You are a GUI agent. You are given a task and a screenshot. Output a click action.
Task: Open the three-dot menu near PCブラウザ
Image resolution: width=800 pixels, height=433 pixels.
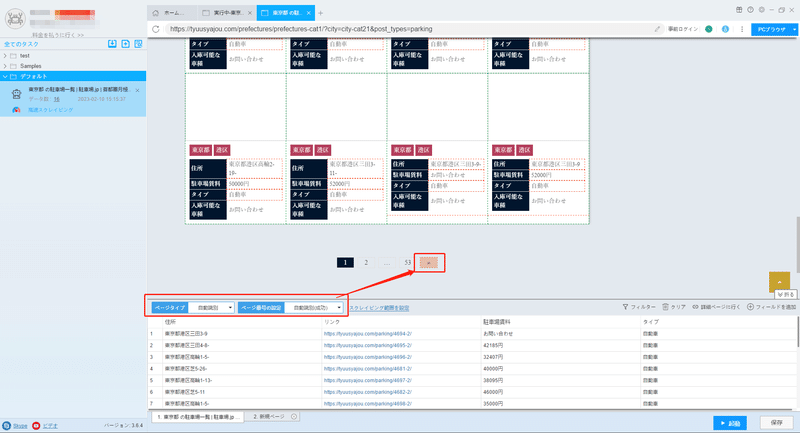click(x=742, y=29)
